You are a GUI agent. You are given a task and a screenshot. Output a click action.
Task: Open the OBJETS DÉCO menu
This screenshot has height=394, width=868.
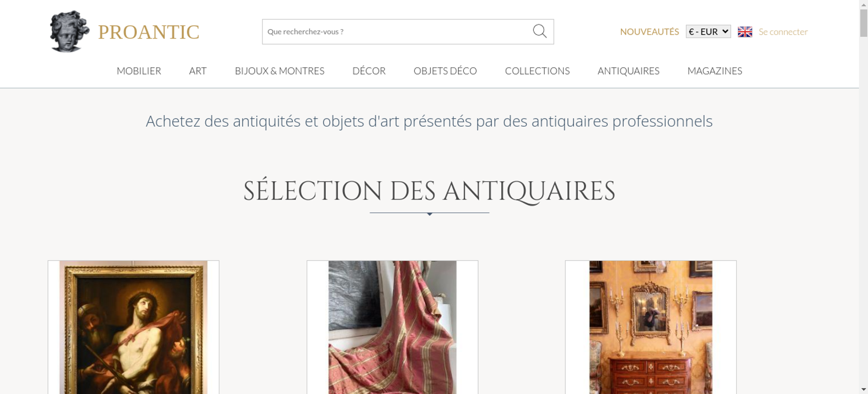click(x=445, y=71)
